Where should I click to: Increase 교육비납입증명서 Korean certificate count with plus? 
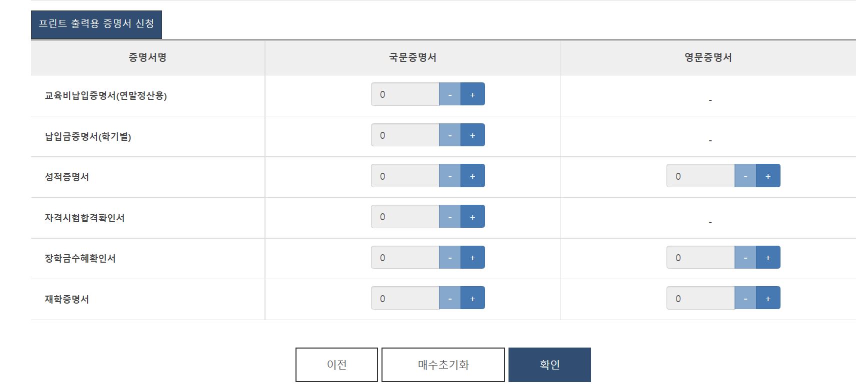coord(472,94)
